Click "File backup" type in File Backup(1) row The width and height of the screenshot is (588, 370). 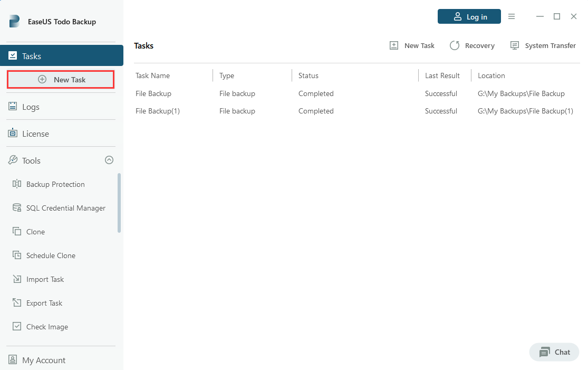click(237, 111)
